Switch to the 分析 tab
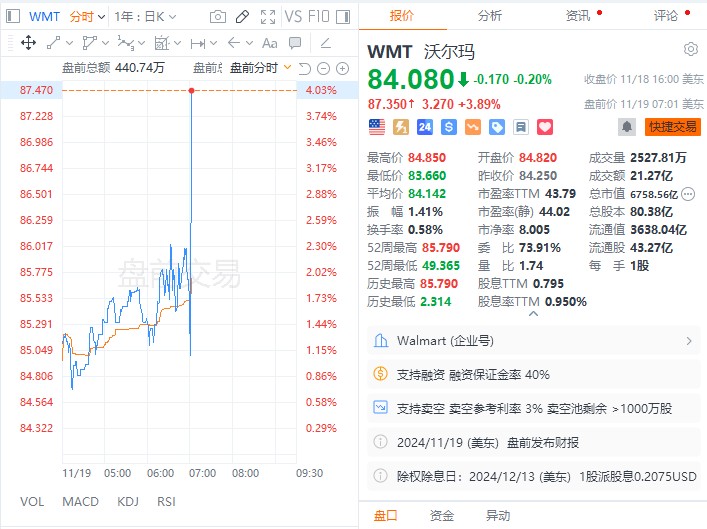Image resolution: width=707 pixels, height=529 pixels. 490,16
